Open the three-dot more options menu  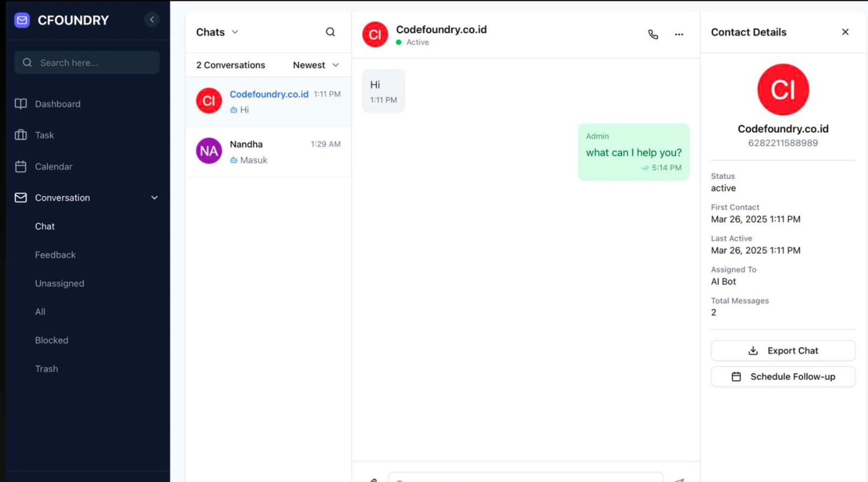[679, 34]
